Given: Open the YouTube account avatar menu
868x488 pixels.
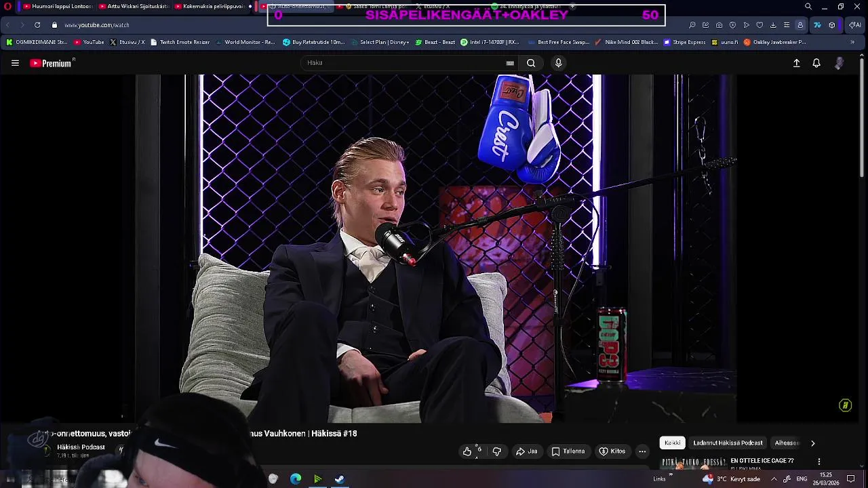Looking at the screenshot, I should click(x=840, y=63).
